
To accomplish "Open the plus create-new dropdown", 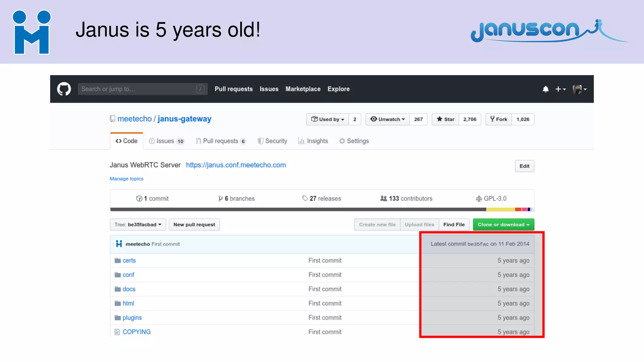I will [x=560, y=89].
